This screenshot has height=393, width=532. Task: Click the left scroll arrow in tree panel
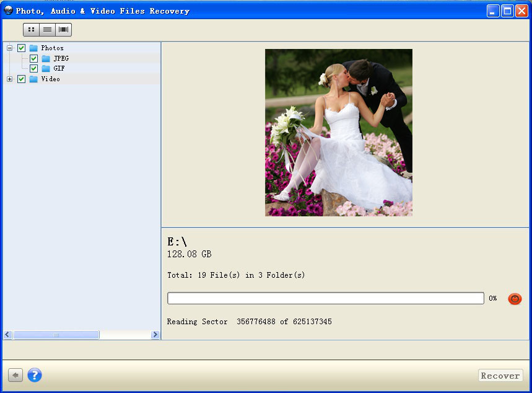point(7,335)
